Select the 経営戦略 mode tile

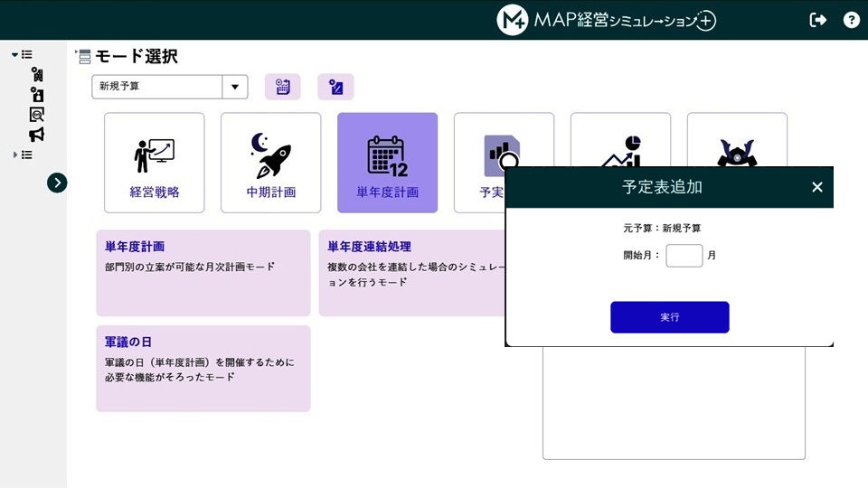(x=155, y=163)
